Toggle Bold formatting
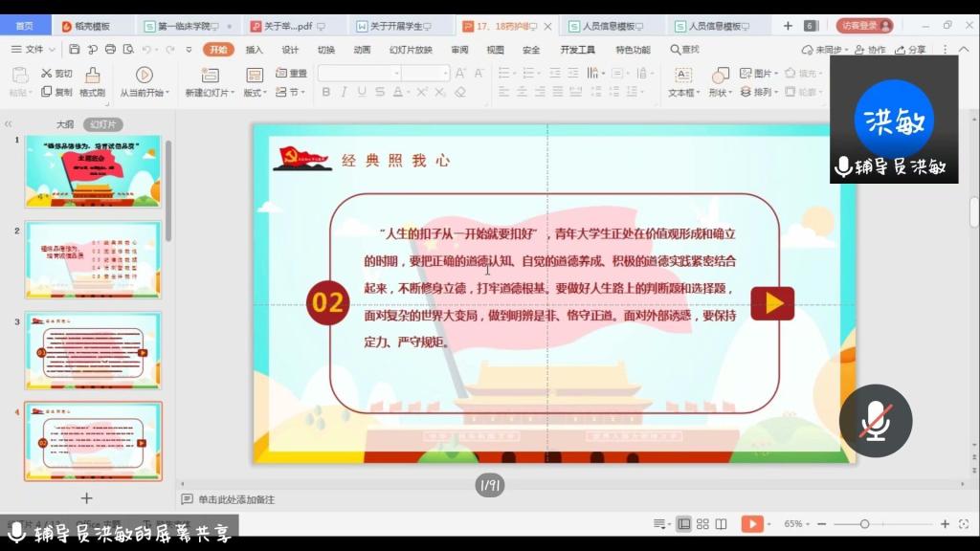Viewport: 980px width, 551px height. (326, 92)
